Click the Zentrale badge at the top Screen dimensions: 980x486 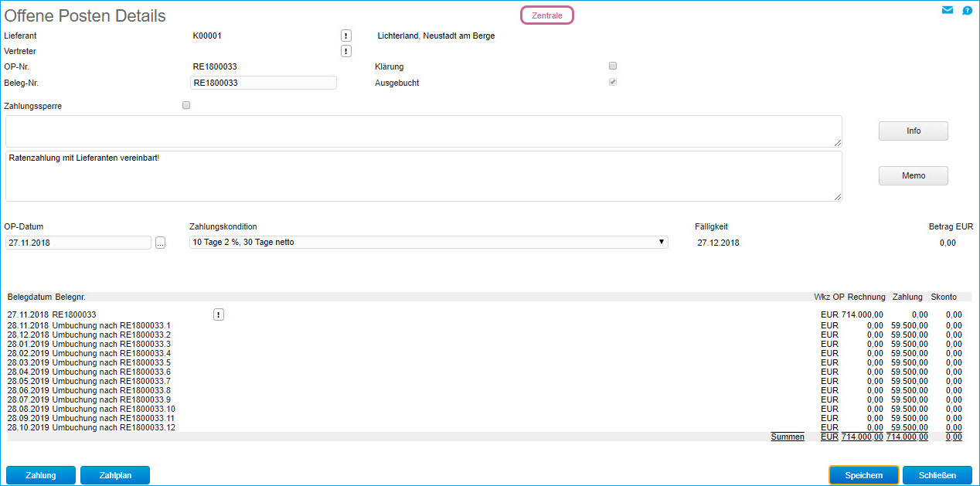[x=547, y=15]
